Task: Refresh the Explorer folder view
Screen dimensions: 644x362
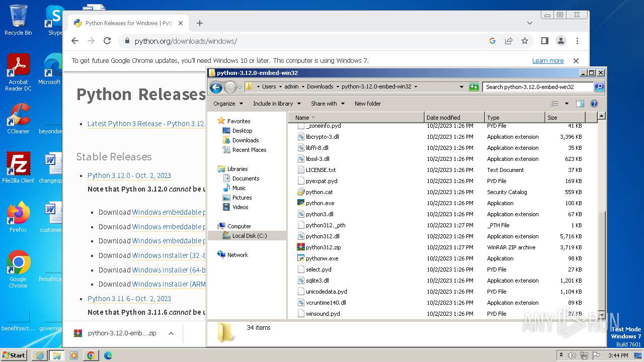Action: click(x=474, y=87)
